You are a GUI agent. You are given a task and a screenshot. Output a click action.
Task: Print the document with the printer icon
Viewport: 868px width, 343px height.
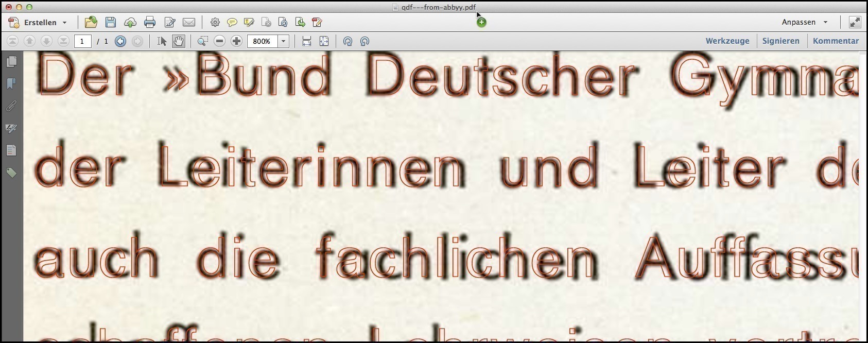(x=150, y=22)
